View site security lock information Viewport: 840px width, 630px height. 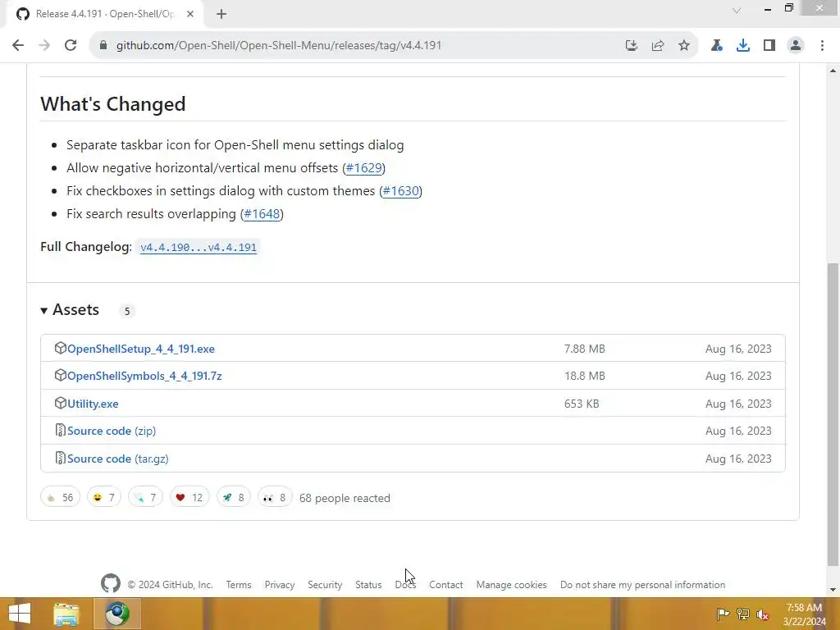click(103, 45)
